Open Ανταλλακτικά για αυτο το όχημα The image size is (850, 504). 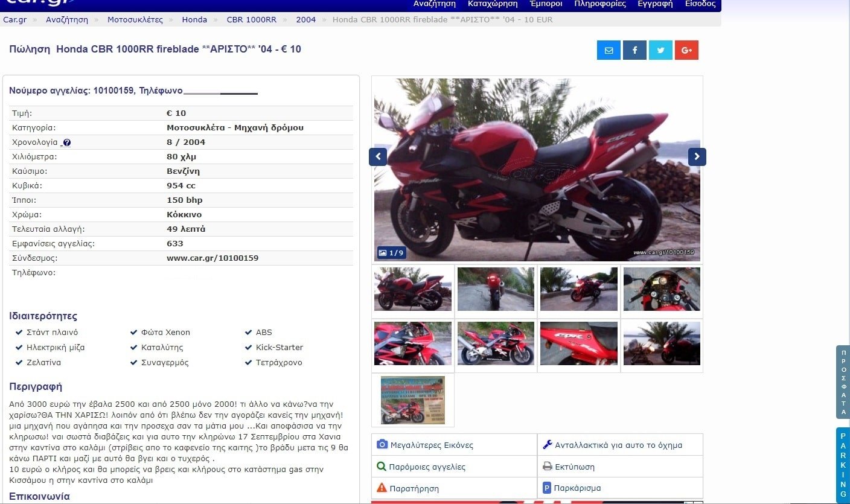(619, 445)
